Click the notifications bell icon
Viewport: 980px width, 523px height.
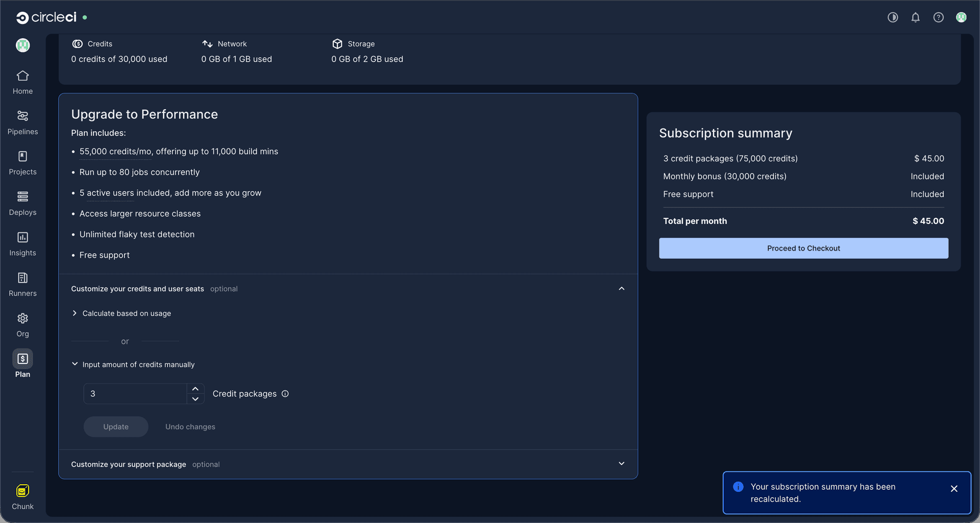[x=915, y=17]
